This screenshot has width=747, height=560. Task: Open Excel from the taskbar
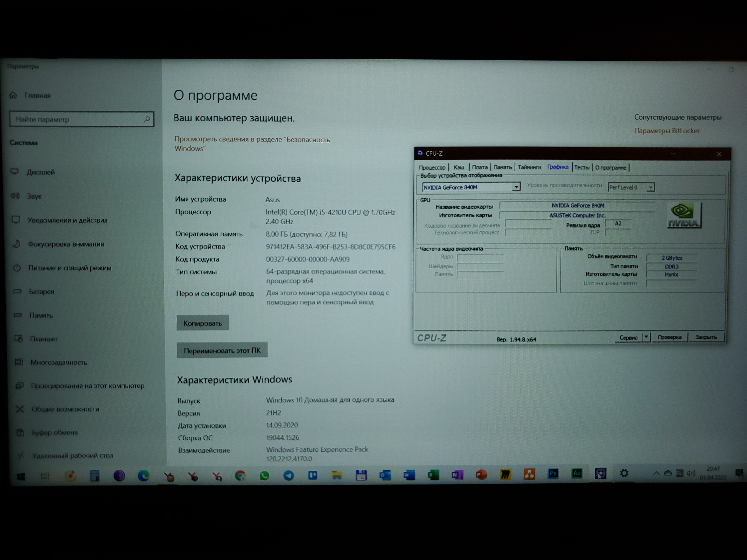click(433, 475)
